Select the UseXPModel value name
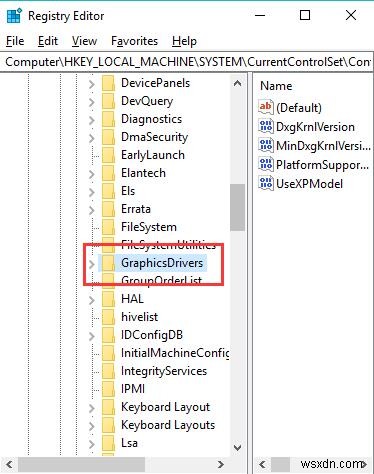374x474 pixels. tap(309, 184)
